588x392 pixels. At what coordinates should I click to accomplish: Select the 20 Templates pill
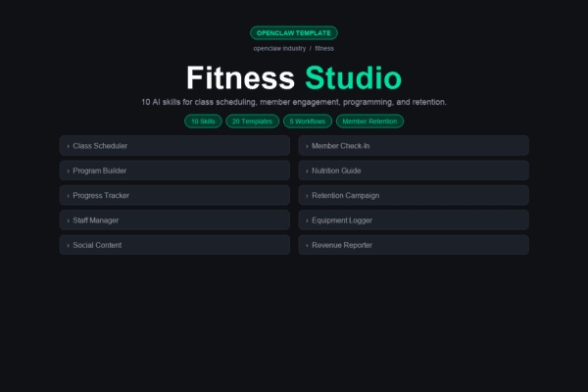[x=252, y=122]
